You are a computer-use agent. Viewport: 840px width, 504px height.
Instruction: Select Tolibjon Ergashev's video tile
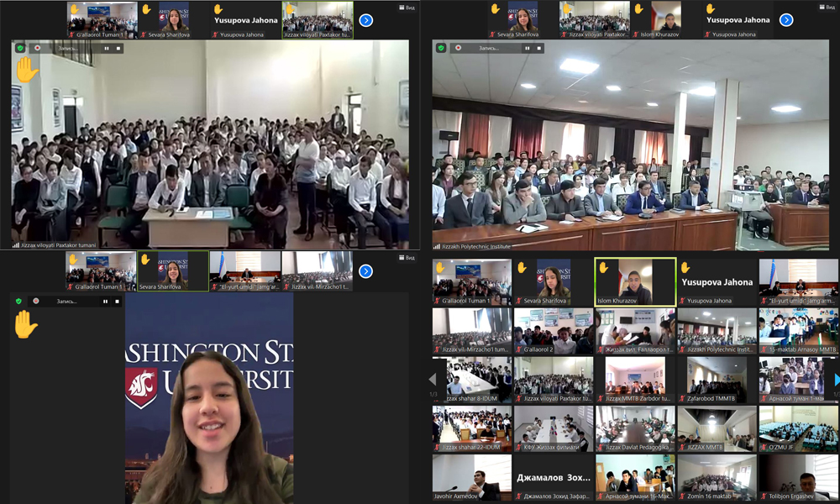(798, 477)
